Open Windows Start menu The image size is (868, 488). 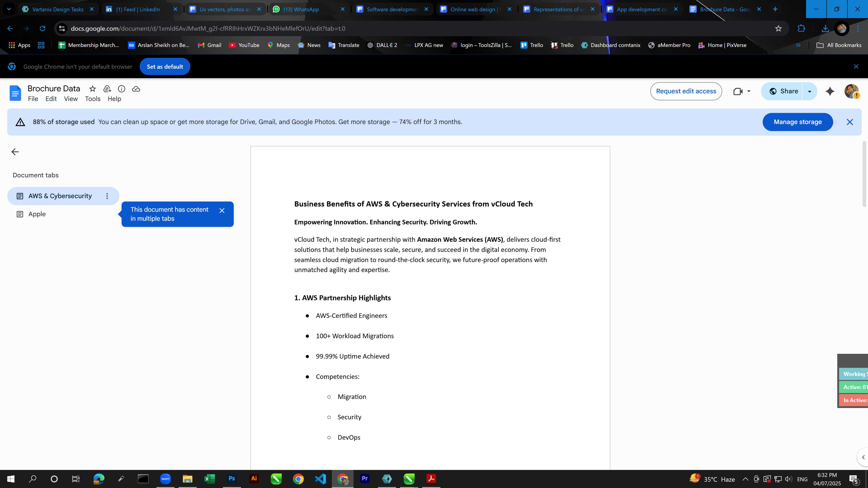11,479
